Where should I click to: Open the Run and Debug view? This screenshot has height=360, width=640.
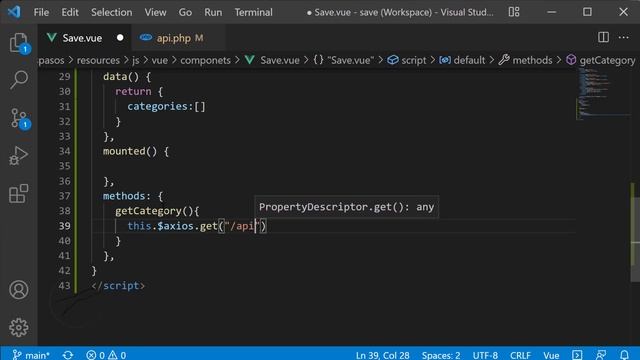tap(19, 156)
